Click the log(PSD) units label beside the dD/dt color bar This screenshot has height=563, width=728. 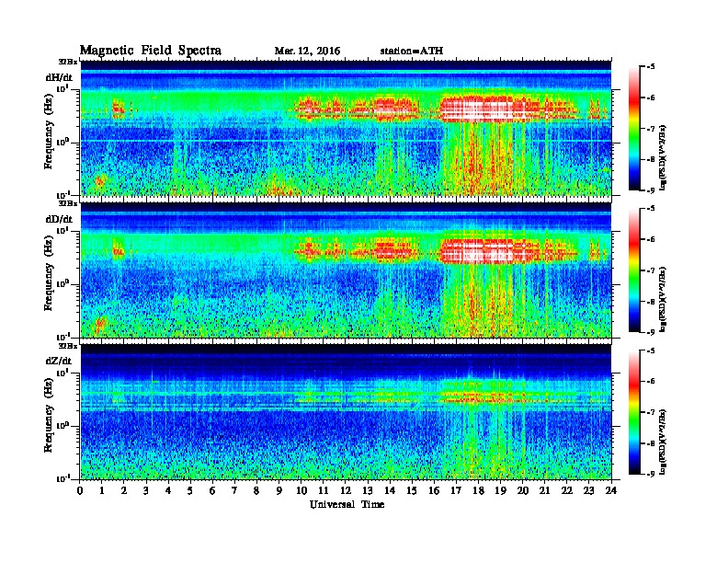tap(664, 299)
